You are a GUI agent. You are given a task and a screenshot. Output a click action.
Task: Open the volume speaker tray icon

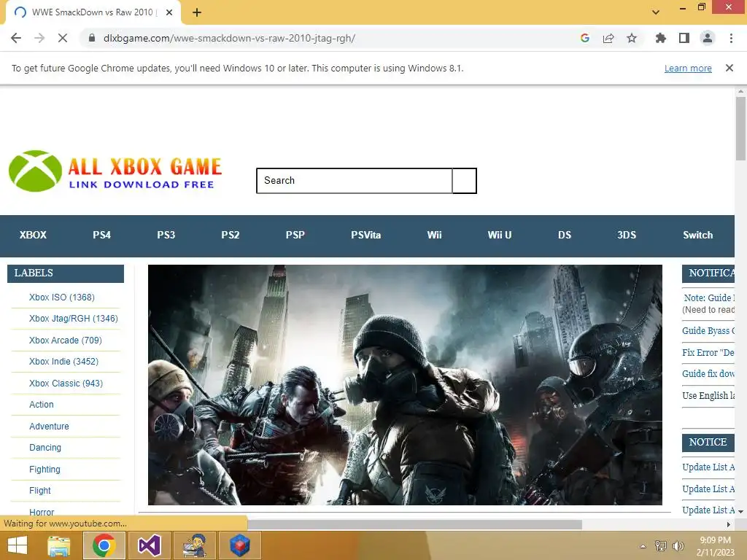[x=678, y=546]
